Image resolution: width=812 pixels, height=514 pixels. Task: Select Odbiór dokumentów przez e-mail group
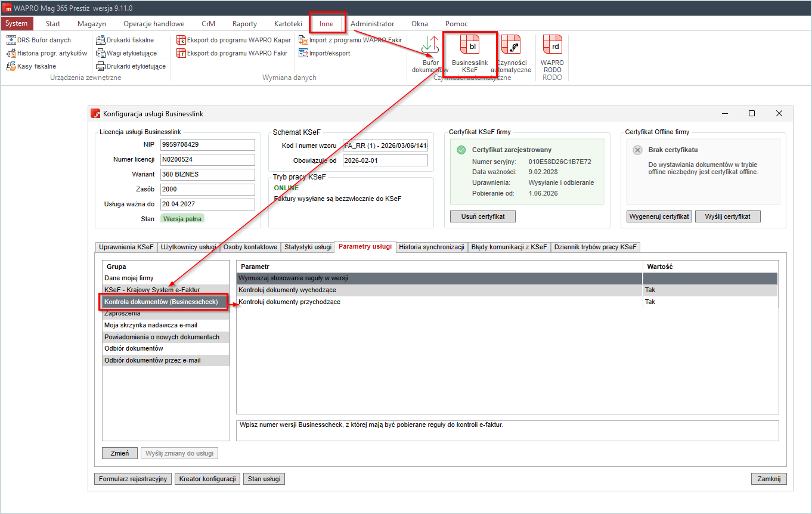(166, 360)
